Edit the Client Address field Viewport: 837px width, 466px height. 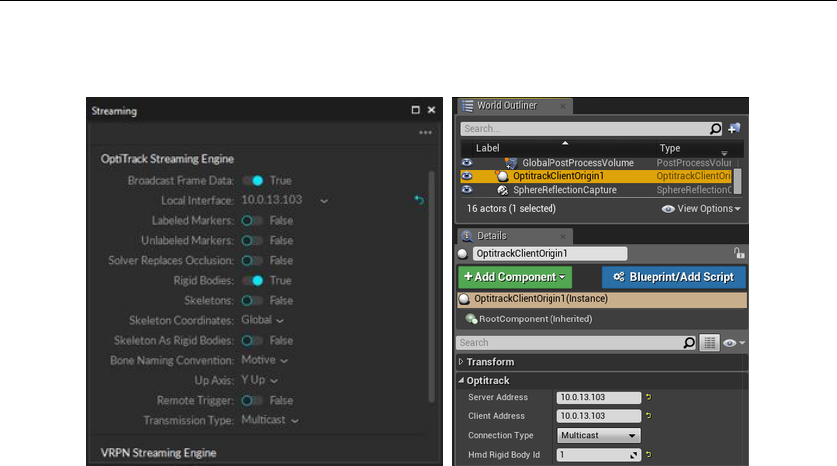click(x=598, y=416)
